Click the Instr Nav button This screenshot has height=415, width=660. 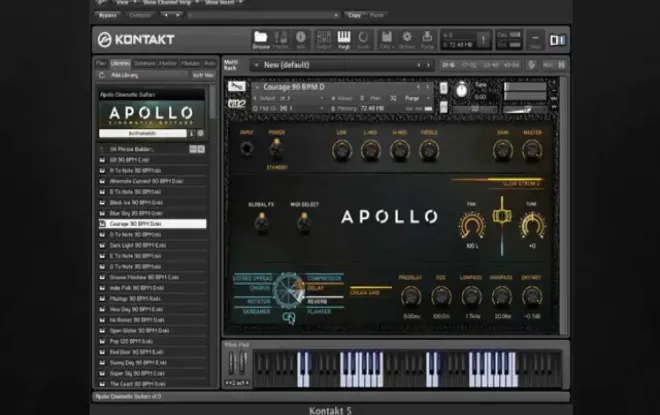click(x=203, y=75)
